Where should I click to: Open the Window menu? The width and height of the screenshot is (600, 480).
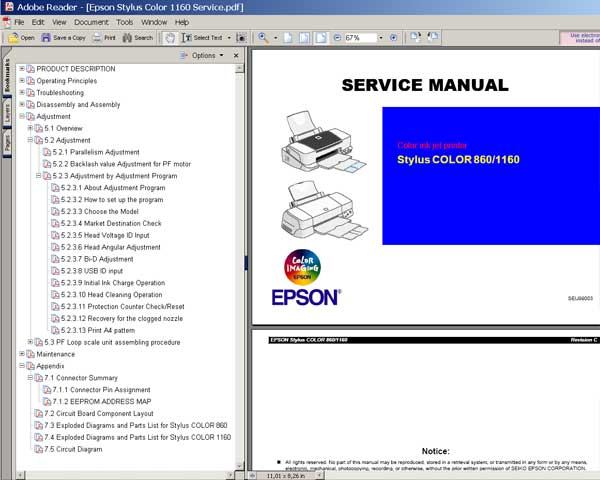pyautogui.click(x=154, y=22)
